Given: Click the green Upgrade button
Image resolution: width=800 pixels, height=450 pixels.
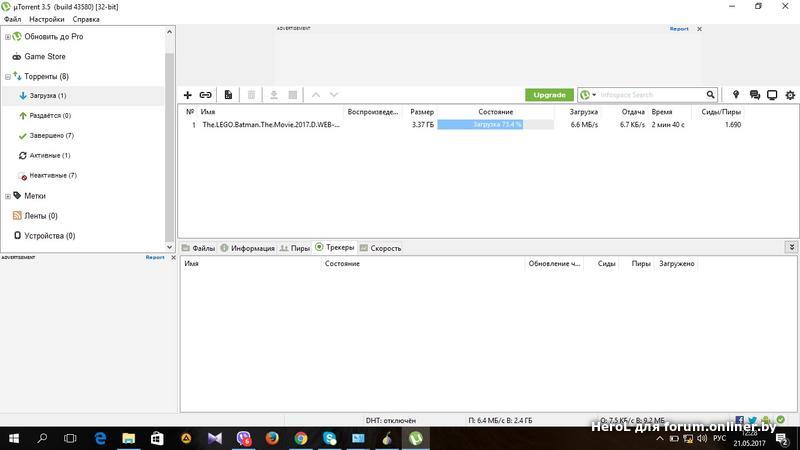Looking at the screenshot, I should coord(549,95).
